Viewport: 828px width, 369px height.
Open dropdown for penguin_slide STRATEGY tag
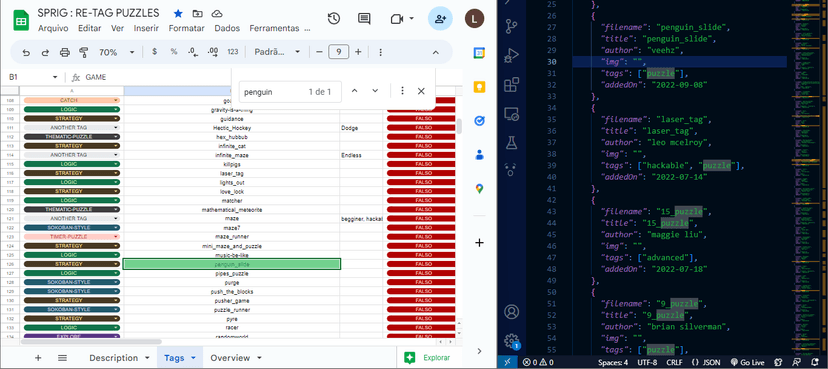(116, 264)
